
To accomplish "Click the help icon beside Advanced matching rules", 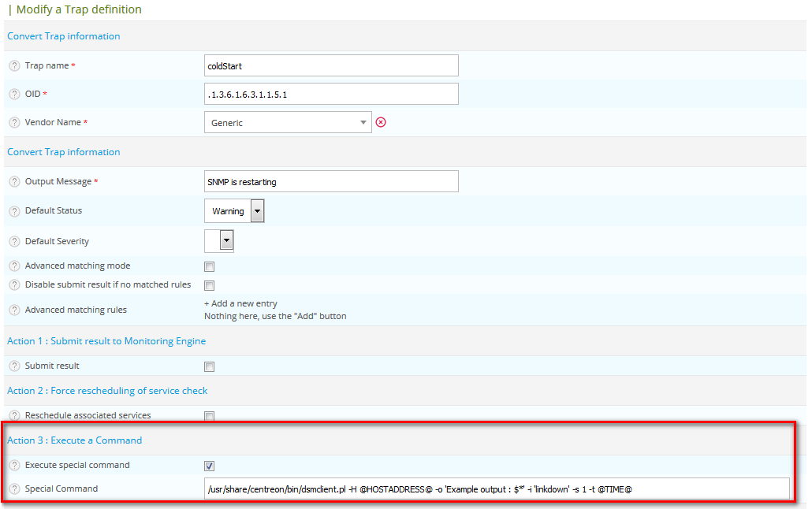I will (x=14, y=310).
